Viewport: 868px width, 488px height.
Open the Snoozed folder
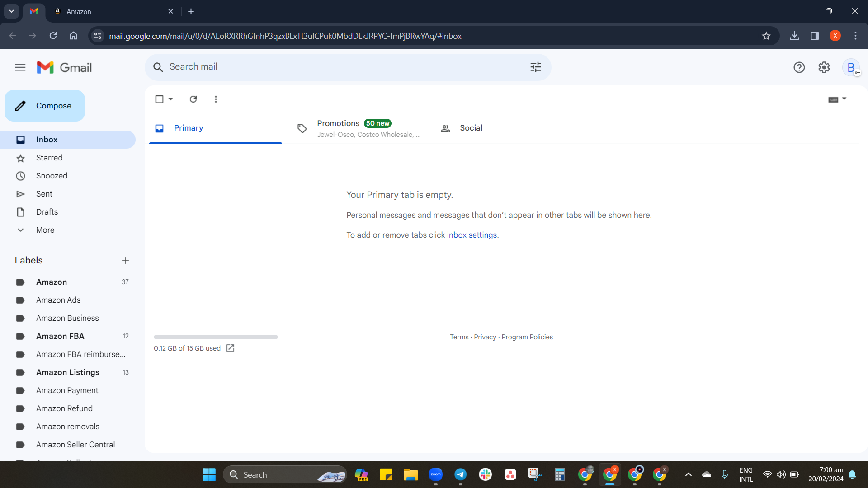[68, 176]
